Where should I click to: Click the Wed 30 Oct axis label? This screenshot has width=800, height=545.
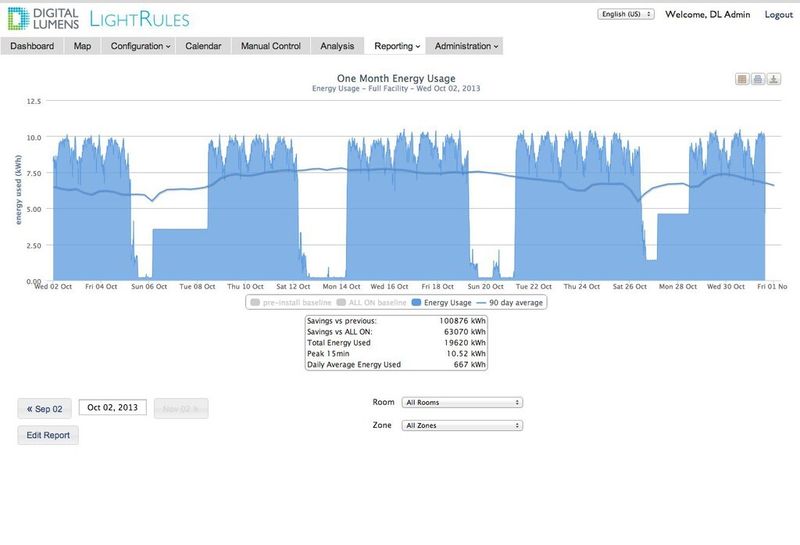point(726,287)
